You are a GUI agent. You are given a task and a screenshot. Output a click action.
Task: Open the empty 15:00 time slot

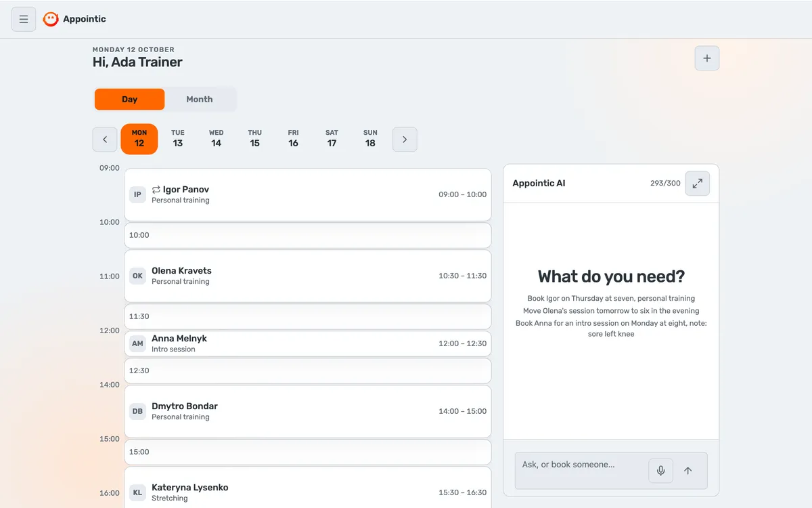pyautogui.click(x=308, y=452)
